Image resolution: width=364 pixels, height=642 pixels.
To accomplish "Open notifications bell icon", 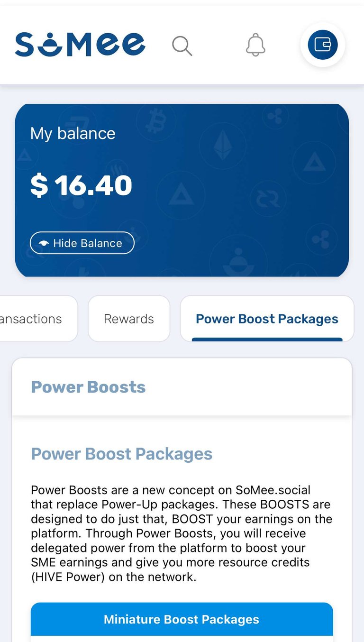I will pyautogui.click(x=255, y=45).
